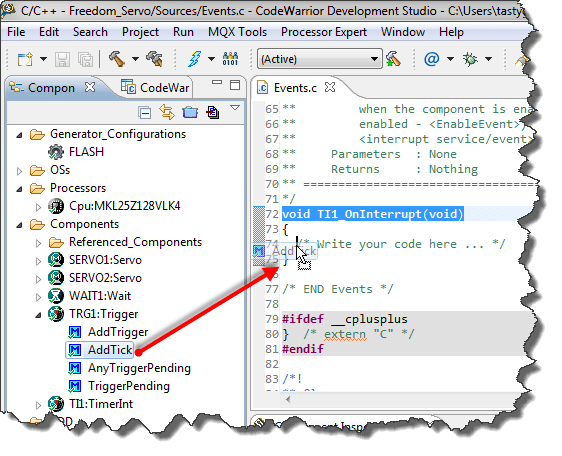The width and height of the screenshot is (562, 456).
Task: Open the Window menu
Action: 403,32
